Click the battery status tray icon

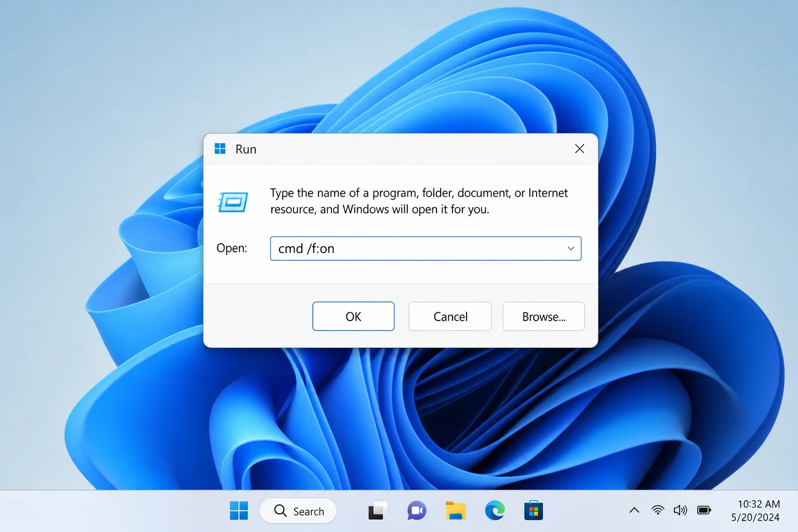704,510
